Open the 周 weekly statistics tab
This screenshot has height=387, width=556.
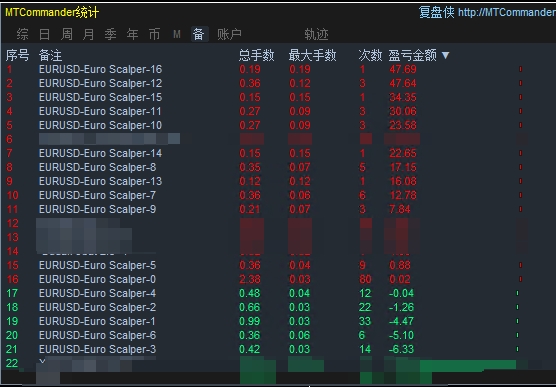pos(67,34)
